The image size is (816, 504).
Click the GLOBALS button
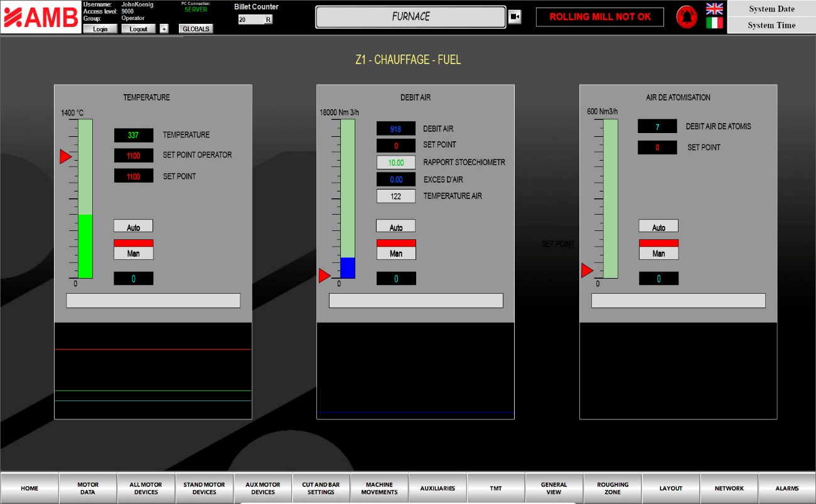[196, 29]
